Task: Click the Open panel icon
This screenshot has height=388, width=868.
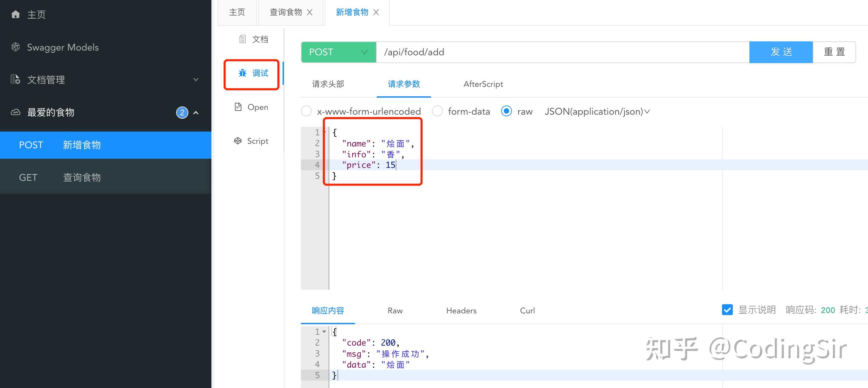Action: (237, 106)
